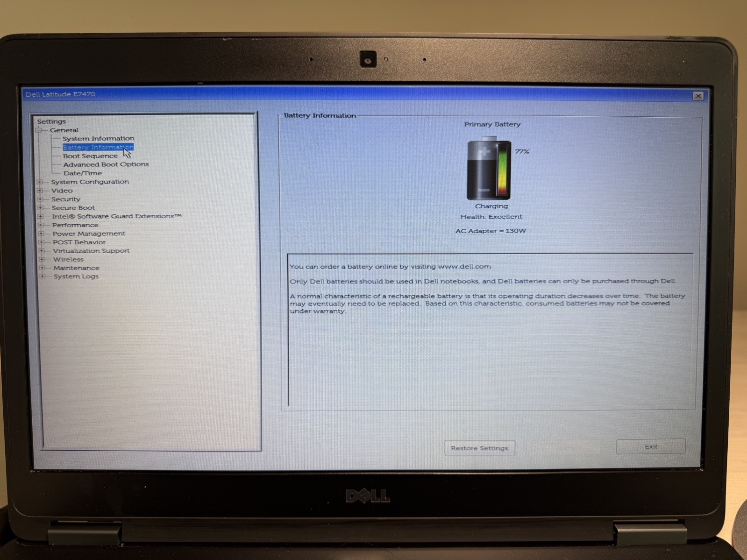Select the Virtualization Support label
Screen dimensions: 747x560
pos(91,251)
